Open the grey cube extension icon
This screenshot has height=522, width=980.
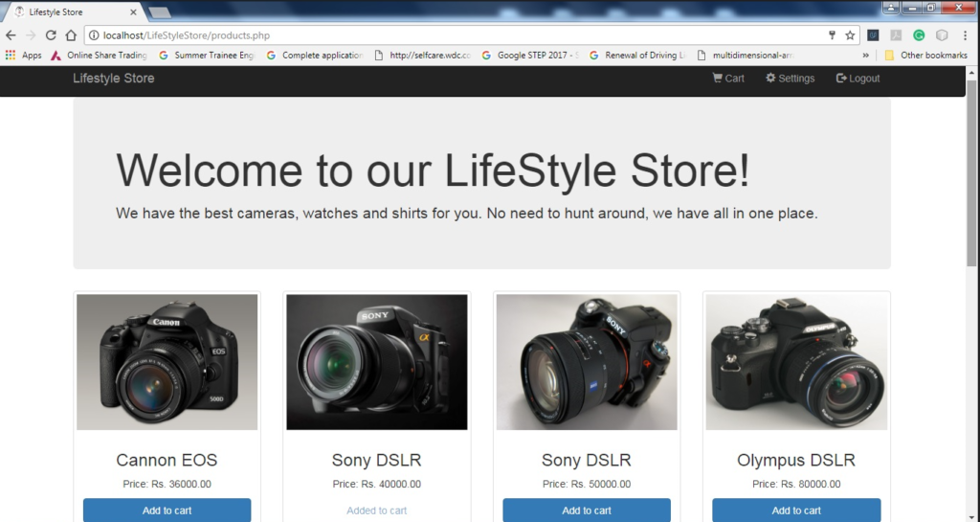tap(942, 35)
